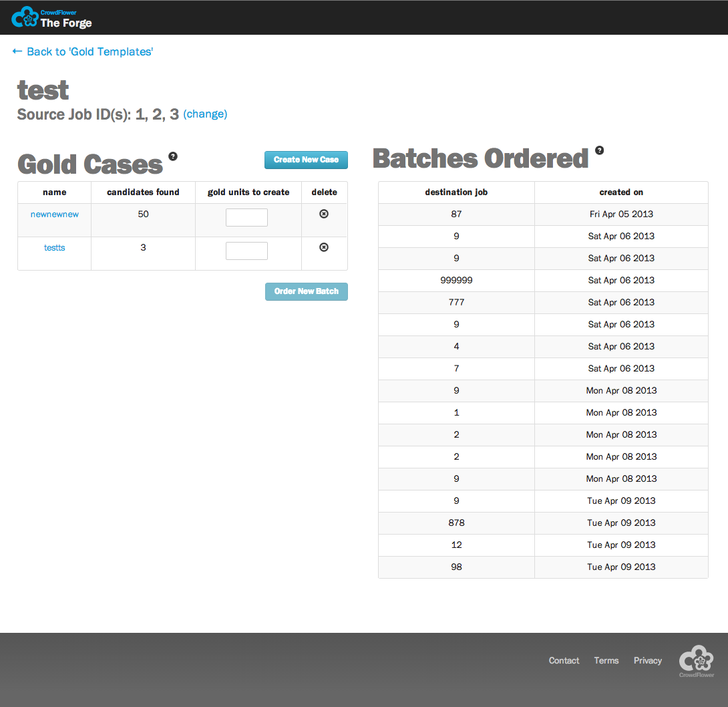728x707 pixels.
Task: Select the 'Fri Apr 05 2013' date cell
Action: (x=621, y=214)
